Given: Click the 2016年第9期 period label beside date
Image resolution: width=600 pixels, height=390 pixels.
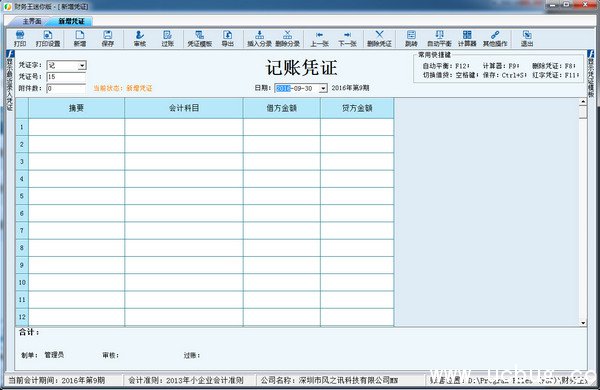Looking at the screenshot, I should pyautogui.click(x=350, y=88).
